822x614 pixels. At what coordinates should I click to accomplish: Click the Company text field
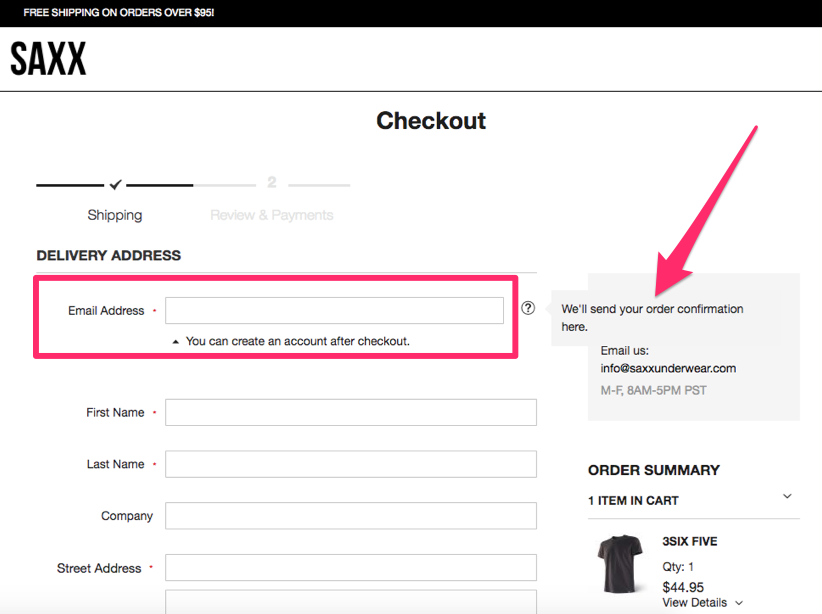pyautogui.click(x=350, y=516)
